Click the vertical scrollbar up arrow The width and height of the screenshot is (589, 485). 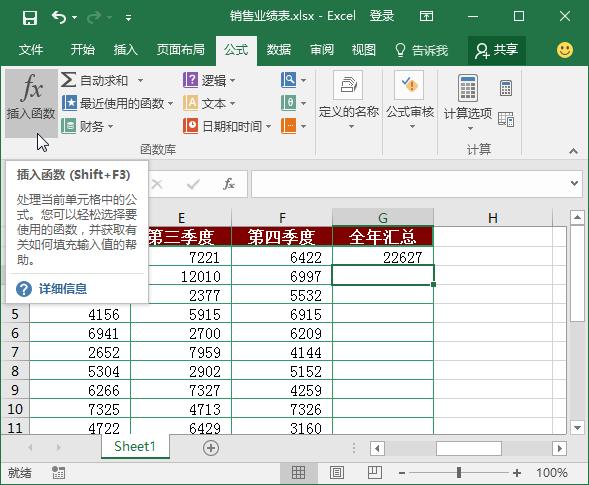(x=577, y=218)
